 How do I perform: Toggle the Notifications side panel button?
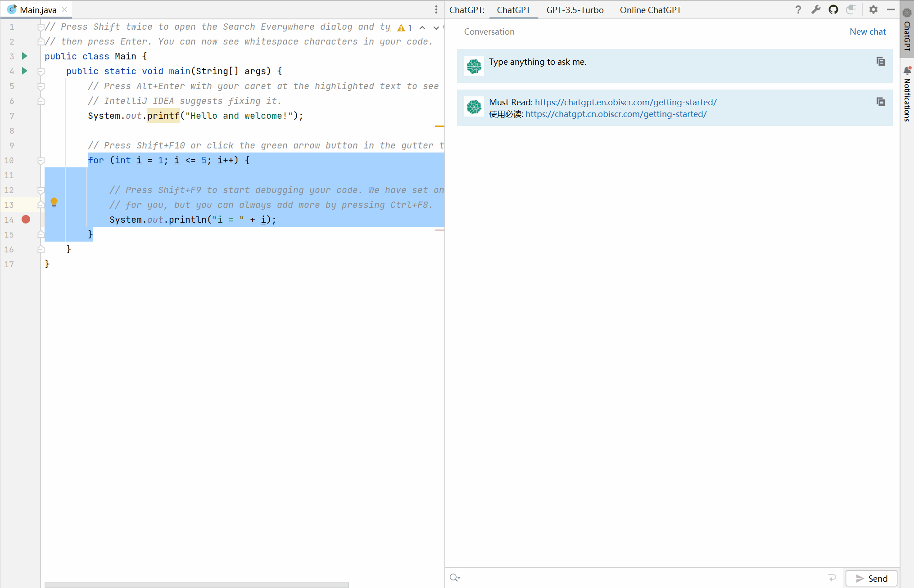point(907,94)
